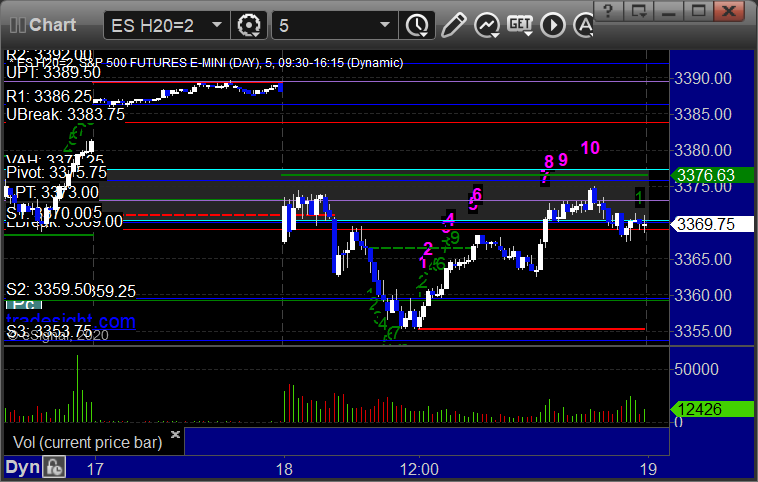
Task: Click the R1: 3386.25 level label
Action: [x=49, y=97]
